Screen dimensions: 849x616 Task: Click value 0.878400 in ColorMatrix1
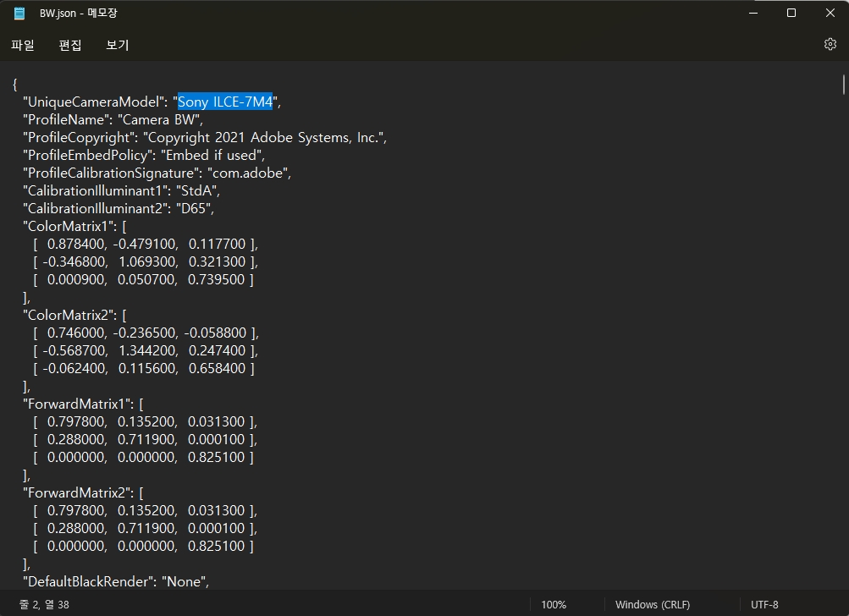pyautogui.click(x=76, y=245)
